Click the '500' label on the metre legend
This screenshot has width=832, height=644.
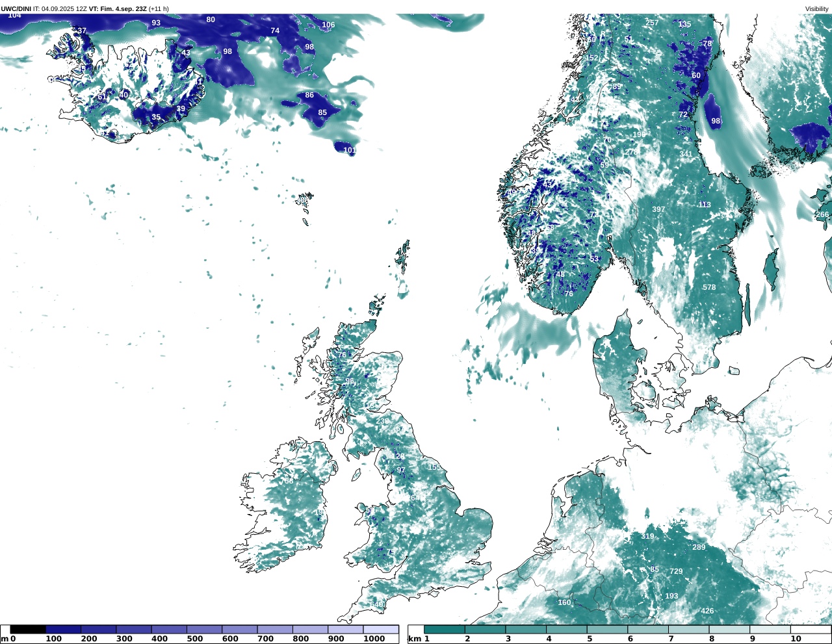(x=194, y=639)
